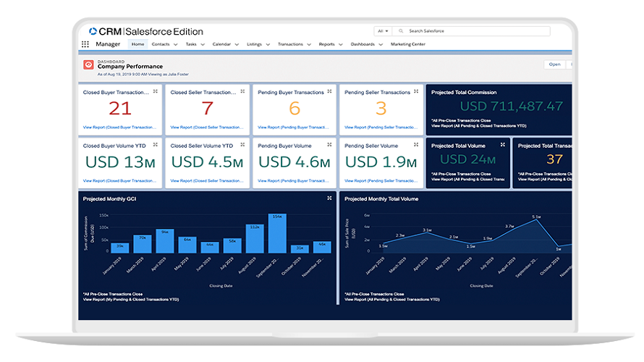Click the 21 closed buyer count
The height and width of the screenshot is (362, 644).
point(120,109)
